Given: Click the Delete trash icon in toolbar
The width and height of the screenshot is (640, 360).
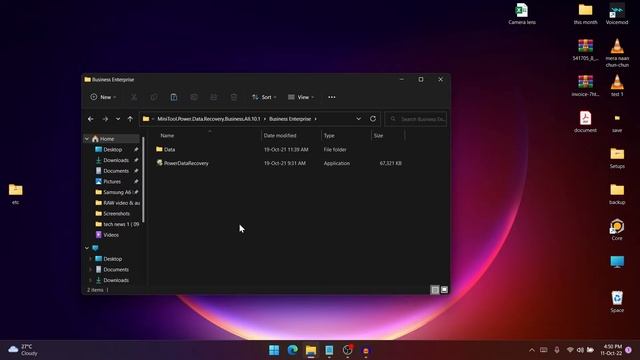Looking at the screenshot, I should [234, 97].
